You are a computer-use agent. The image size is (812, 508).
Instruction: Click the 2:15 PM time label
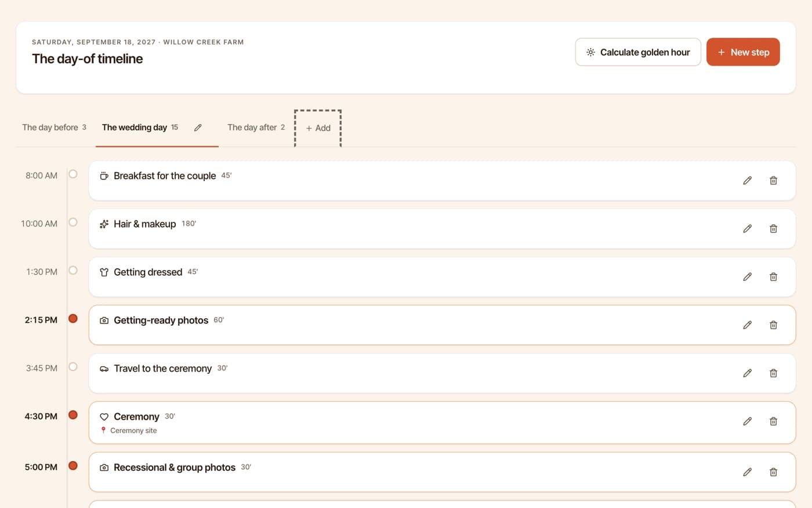pos(41,320)
